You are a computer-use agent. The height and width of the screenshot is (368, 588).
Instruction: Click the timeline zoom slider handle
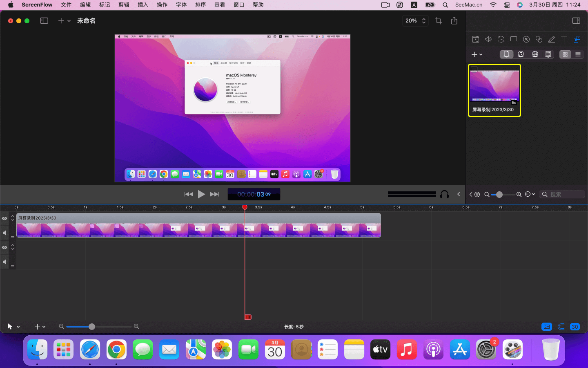pos(92,327)
